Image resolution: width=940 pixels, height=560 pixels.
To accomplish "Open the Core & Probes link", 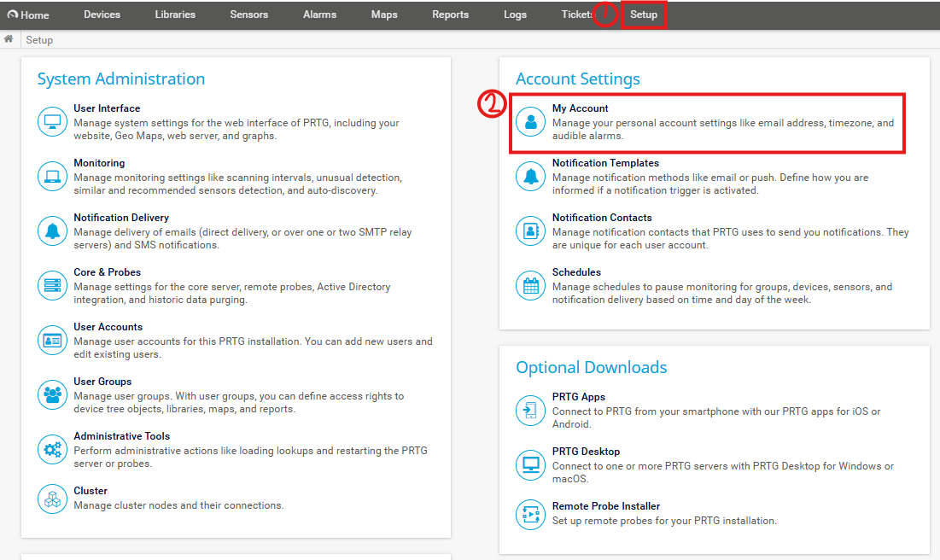I will tap(108, 272).
